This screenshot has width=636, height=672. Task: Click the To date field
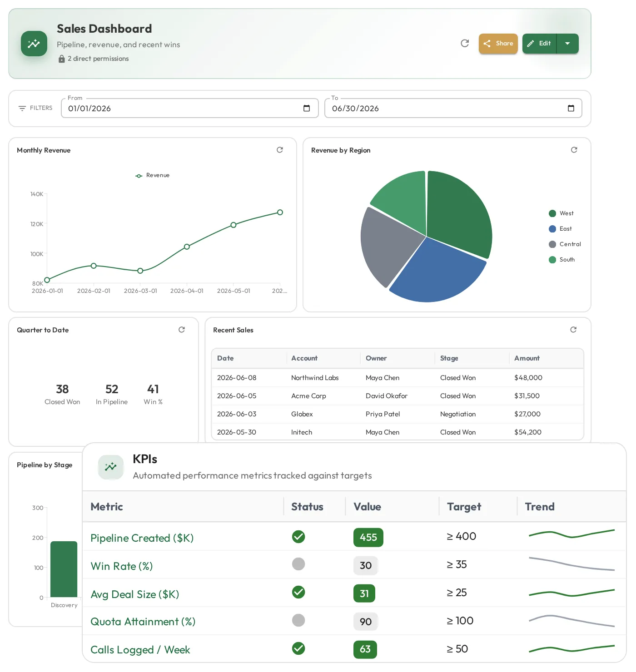pyautogui.click(x=453, y=108)
